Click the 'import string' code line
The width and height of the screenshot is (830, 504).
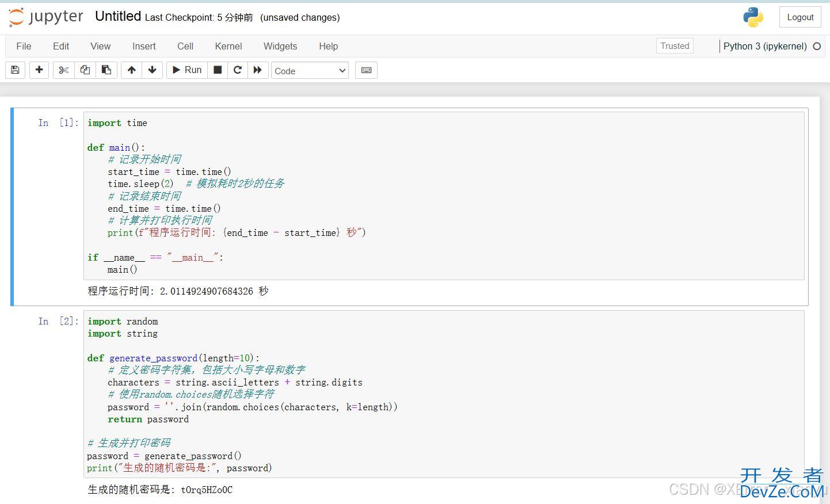click(123, 333)
